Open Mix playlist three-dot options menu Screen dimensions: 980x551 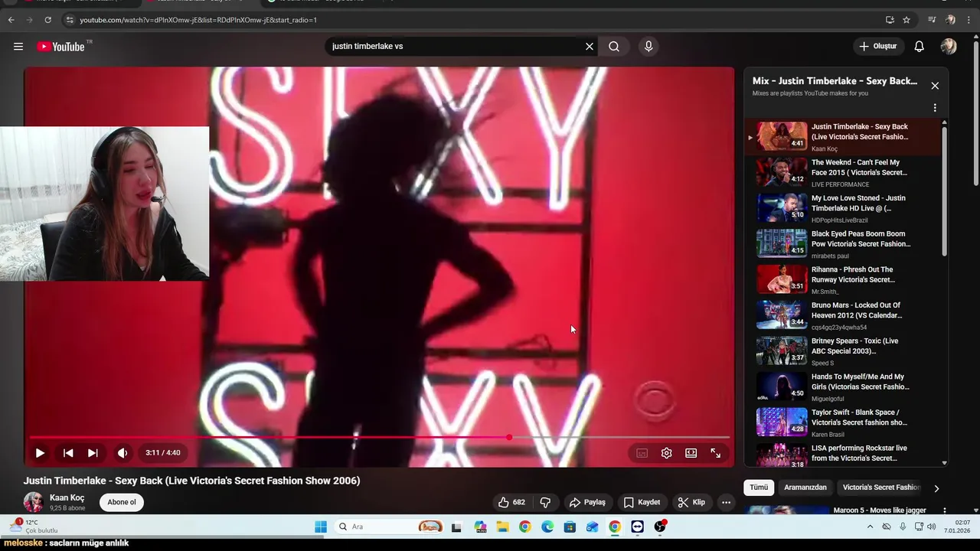tap(935, 108)
